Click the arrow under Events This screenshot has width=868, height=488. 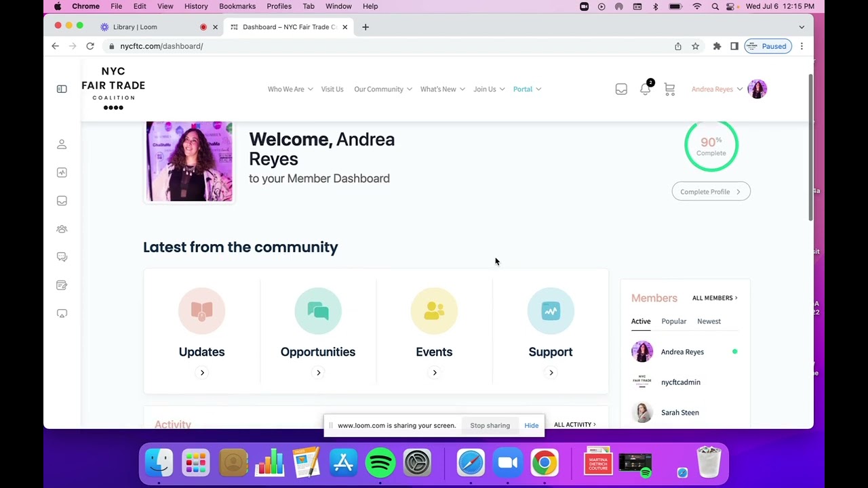point(435,372)
